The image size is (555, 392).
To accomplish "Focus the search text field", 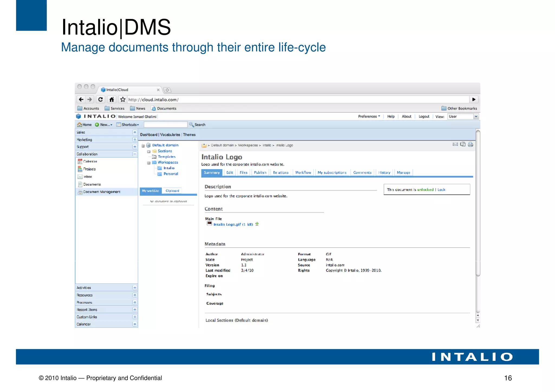I will (165, 125).
